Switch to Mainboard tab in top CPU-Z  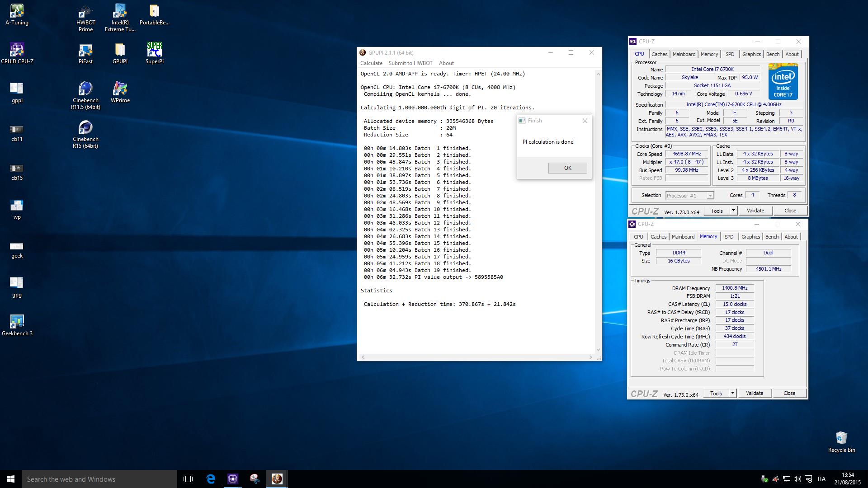(x=684, y=54)
